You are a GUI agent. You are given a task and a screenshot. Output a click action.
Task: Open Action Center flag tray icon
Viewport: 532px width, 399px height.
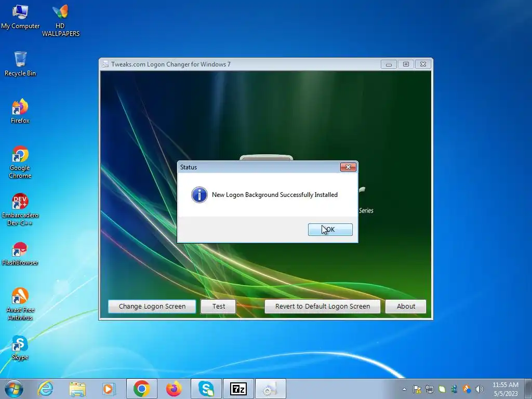pos(417,389)
